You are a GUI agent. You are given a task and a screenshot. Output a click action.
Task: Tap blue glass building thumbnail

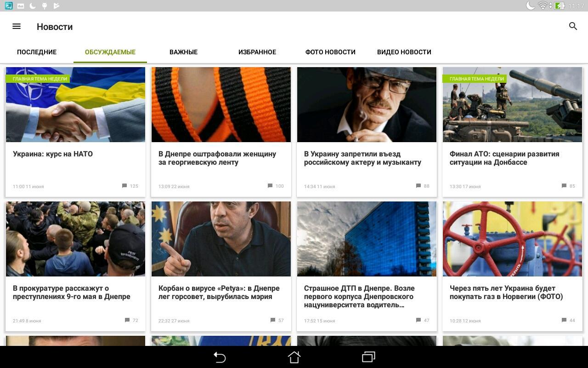367,239
